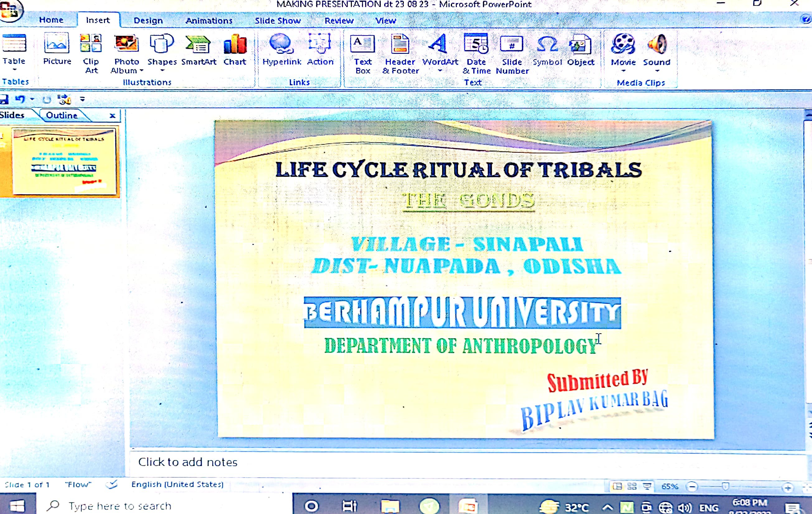Expand the WordArt styles dropdown

pyautogui.click(x=440, y=71)
